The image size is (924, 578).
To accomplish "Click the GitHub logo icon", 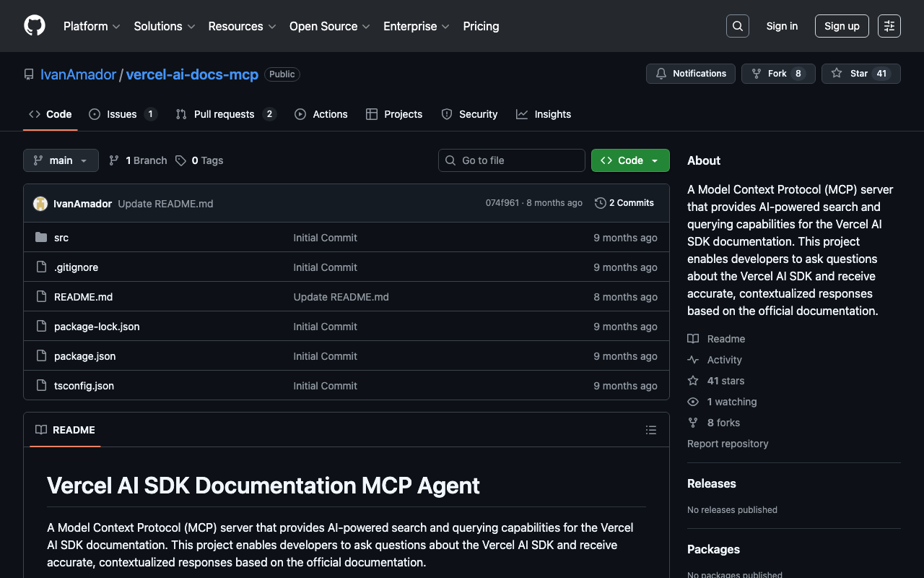I will 35,26.
